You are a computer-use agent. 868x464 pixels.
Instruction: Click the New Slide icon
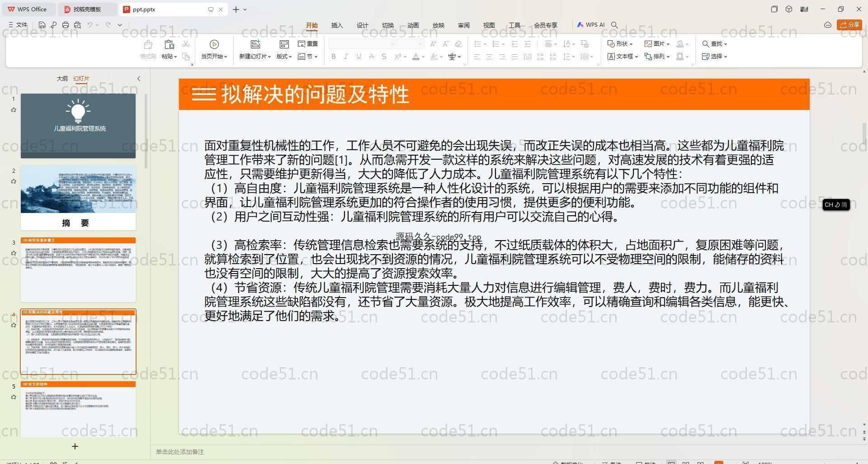(255, 44)
